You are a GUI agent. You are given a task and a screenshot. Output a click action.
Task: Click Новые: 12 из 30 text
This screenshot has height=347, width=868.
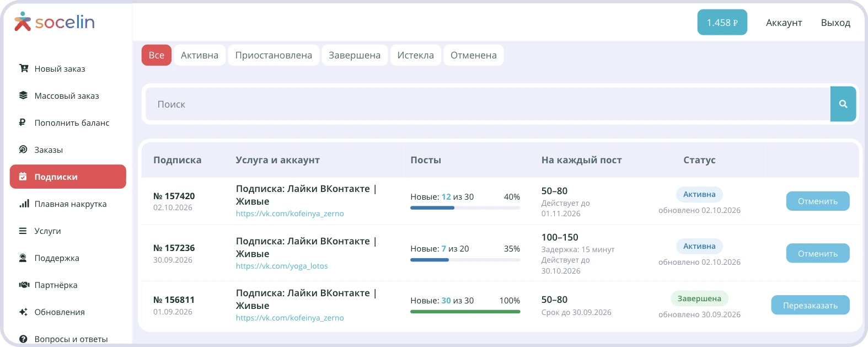click(442, 197)
